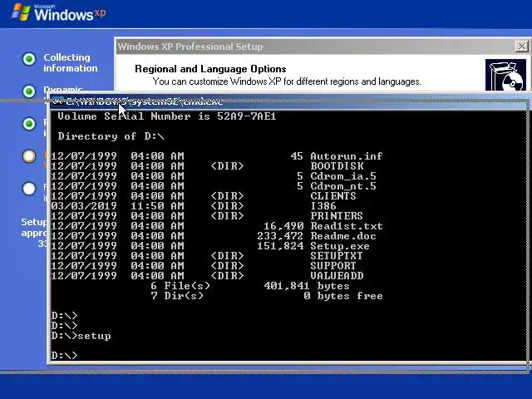Screen dimensions: 532x399
Task: Click the 0 bytes free text
Action: coord(343,296)
